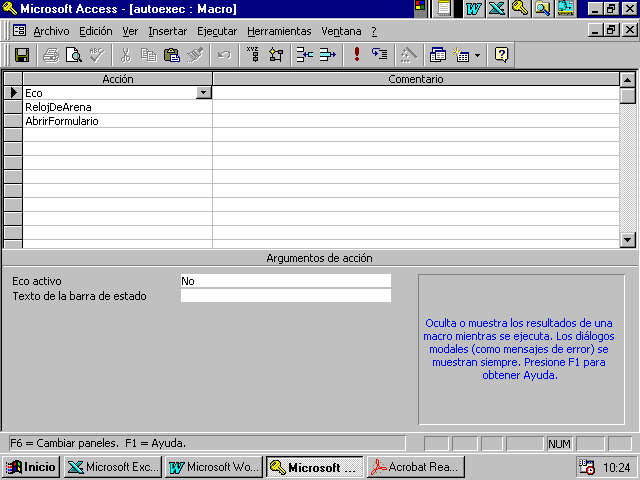640x480 pixels.
Task: Restore the inner macro window
Action: [611, 30]
